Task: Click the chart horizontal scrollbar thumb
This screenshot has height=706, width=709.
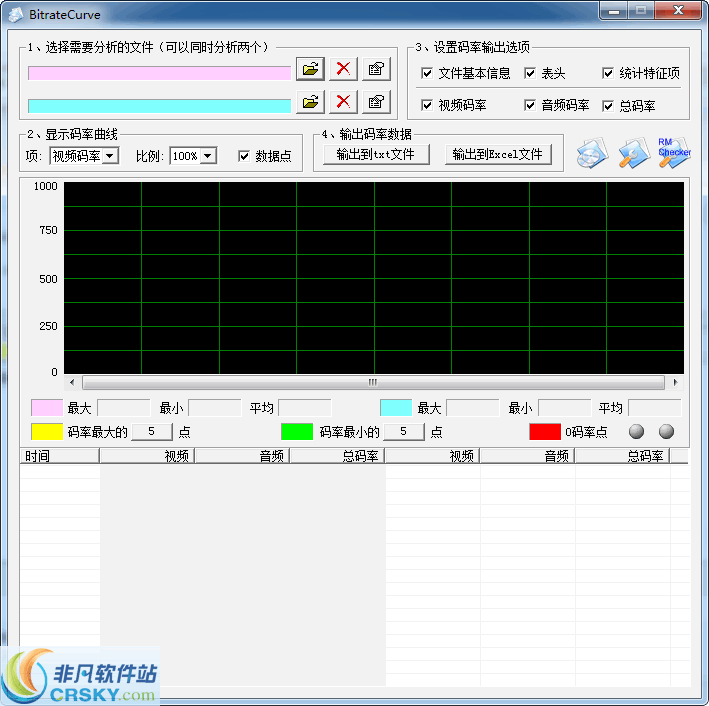Action: (373, 383)
